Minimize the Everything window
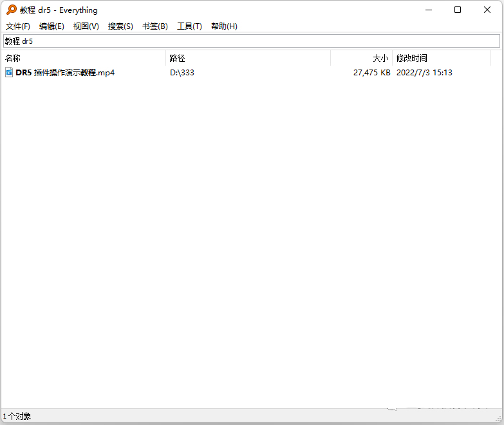 (x=427, y=10)
